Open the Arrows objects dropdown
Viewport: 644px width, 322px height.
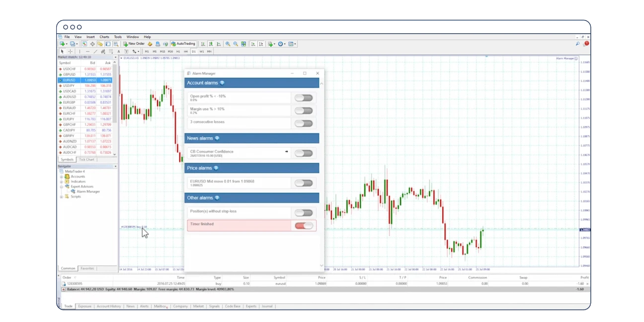[x=135, y=51]
